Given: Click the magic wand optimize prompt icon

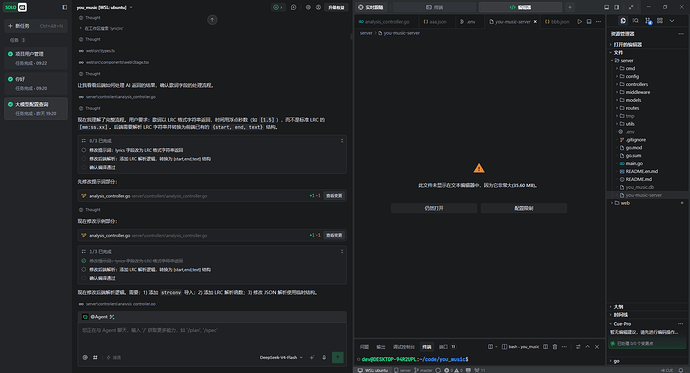Looking at the screenshot, I should point(312,358).
